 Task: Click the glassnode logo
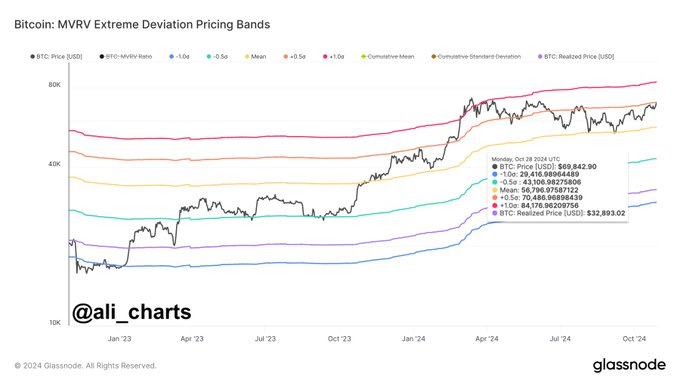629,365
